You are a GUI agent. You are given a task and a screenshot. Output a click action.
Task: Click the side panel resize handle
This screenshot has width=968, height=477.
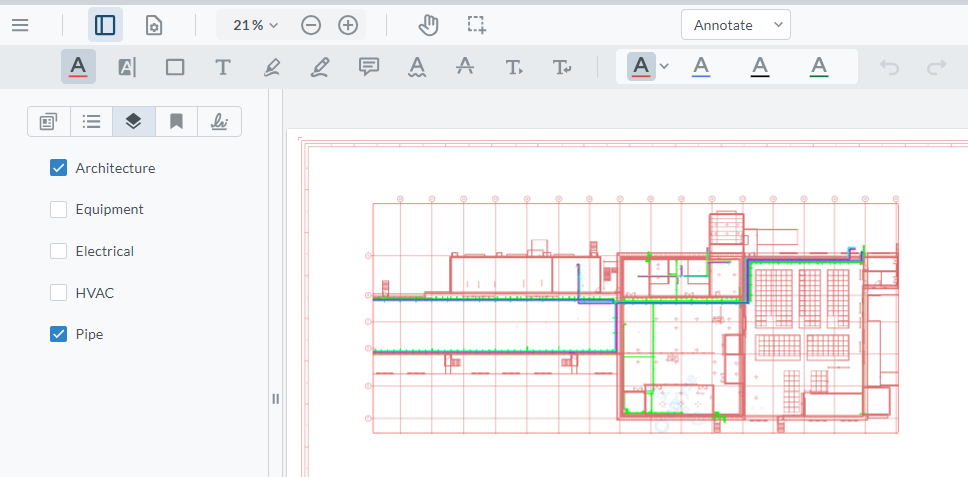coord(275,399)
